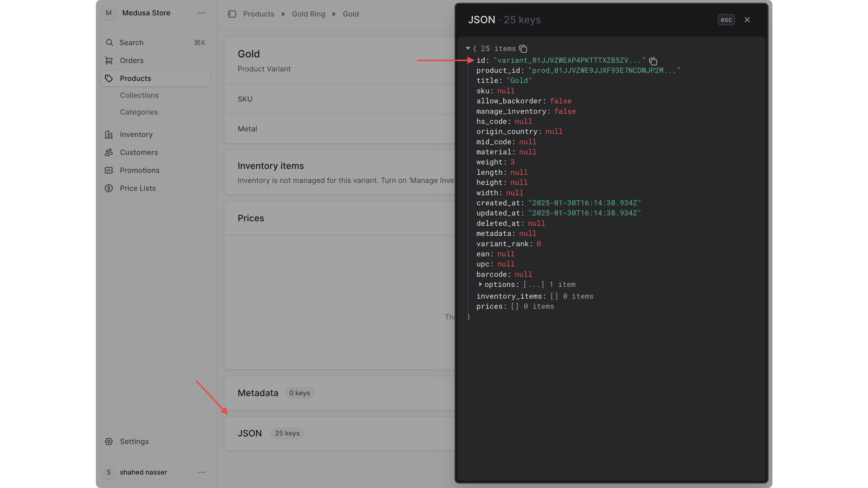The width and height of the screenshot is (868, 488).
Task: Select the Promotions ticket icon
Action: [x=109, y=170]
